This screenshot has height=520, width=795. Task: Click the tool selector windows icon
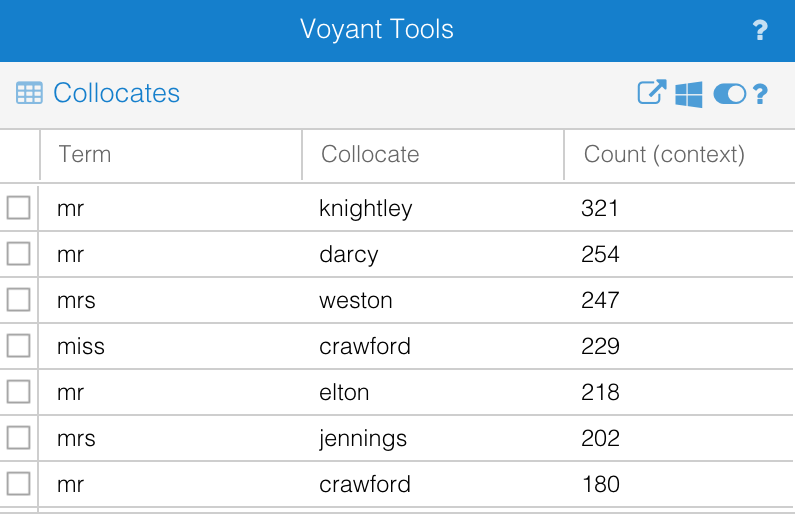coord(689,94)
